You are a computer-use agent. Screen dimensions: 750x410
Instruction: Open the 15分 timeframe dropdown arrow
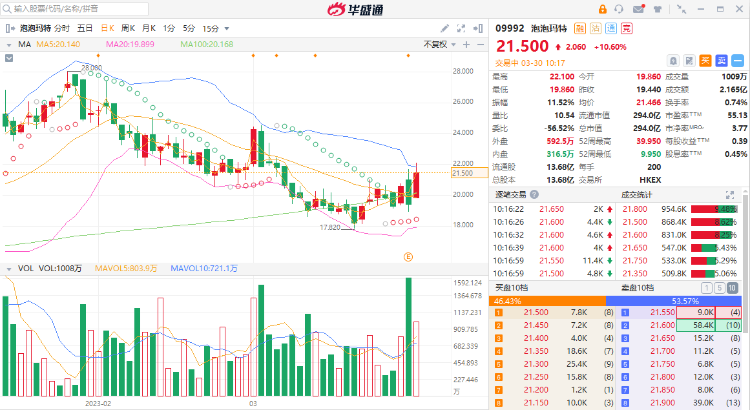(x=227, y=29)
